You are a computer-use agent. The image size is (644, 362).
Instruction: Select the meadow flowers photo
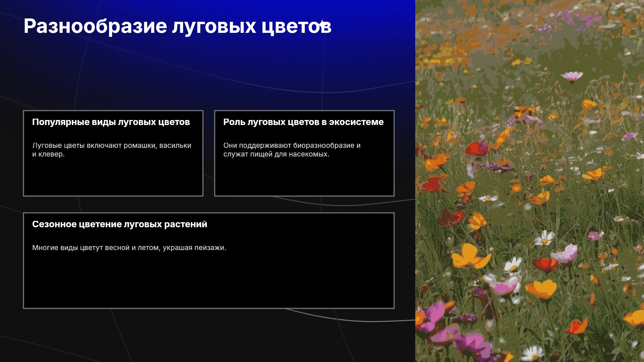click(x=530, y=181)
